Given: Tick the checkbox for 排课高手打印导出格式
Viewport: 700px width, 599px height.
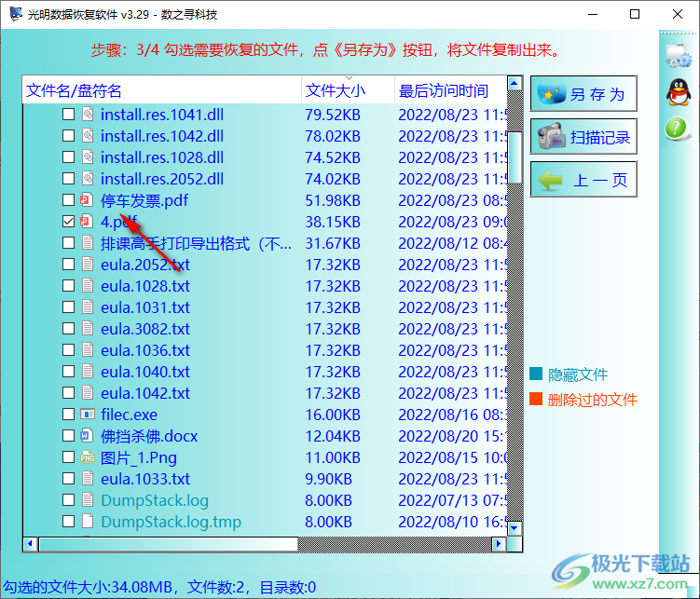Looking at the screenshot, I should (68, 242).
